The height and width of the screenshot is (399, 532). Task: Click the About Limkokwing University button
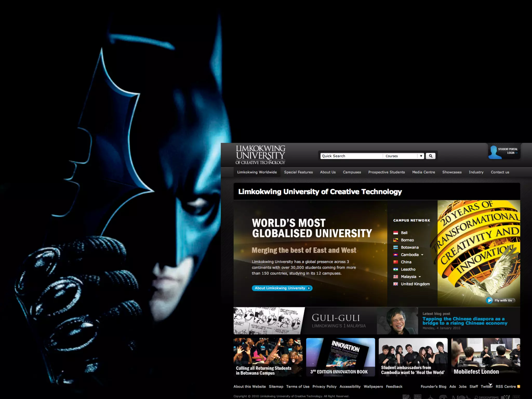point(282,288)
